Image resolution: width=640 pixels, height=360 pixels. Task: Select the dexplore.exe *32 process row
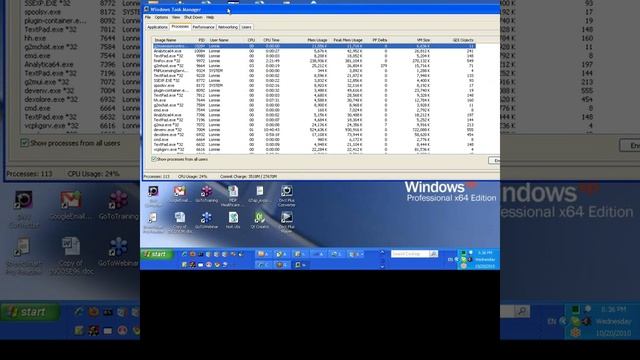pos(314,135)
